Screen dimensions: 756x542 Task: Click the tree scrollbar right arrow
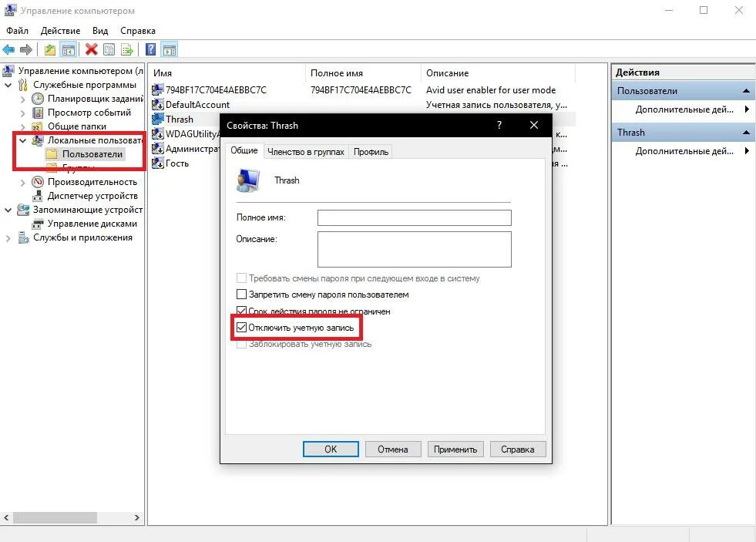(x=137, y=517)
